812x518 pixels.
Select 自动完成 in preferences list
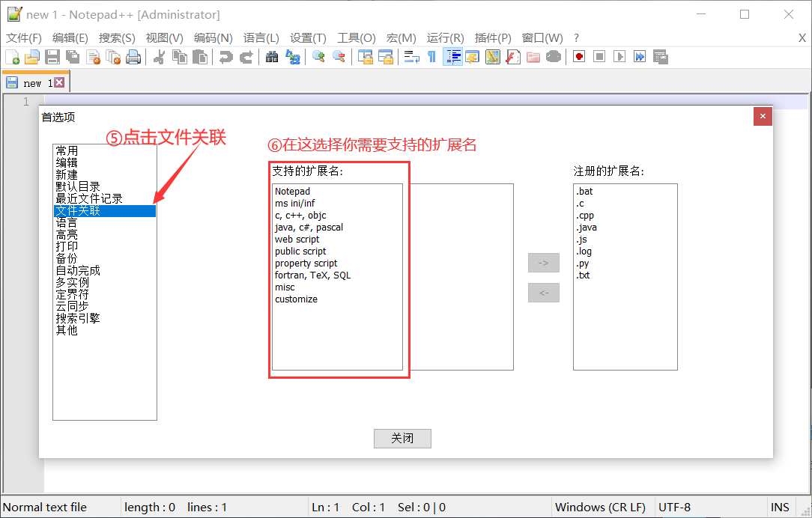point(105,270)
